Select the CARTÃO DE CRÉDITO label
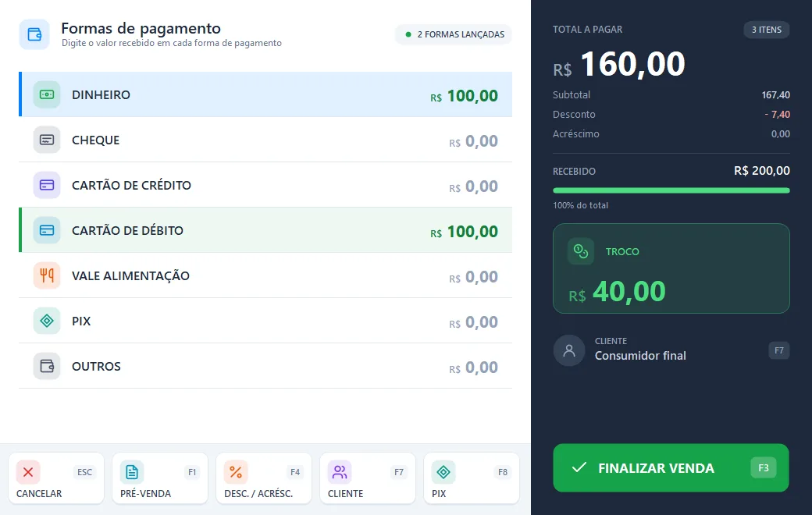Viewport: 812px width, 515px height. pos(131,185)
